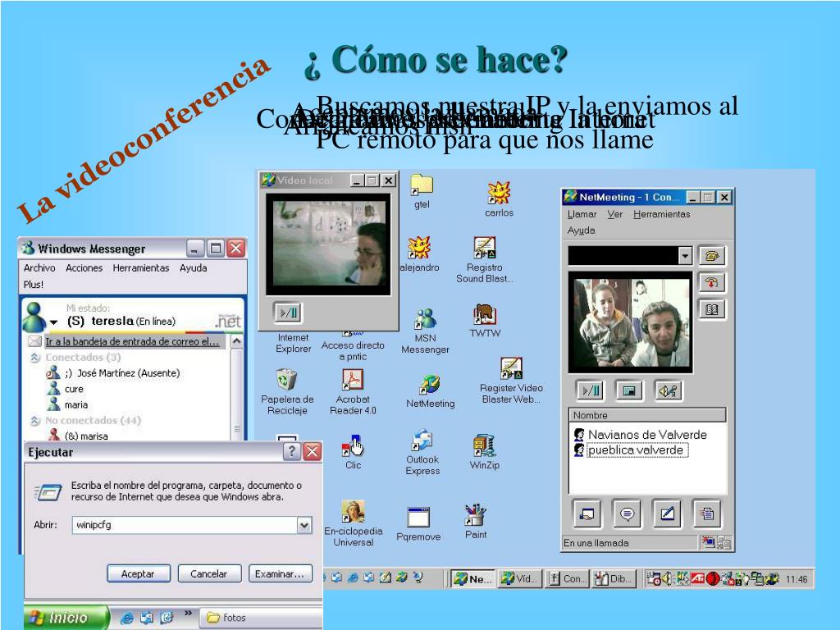Click Aceptar in Ejecutar dialog
The image size is (840, 630).
point(138,573)
